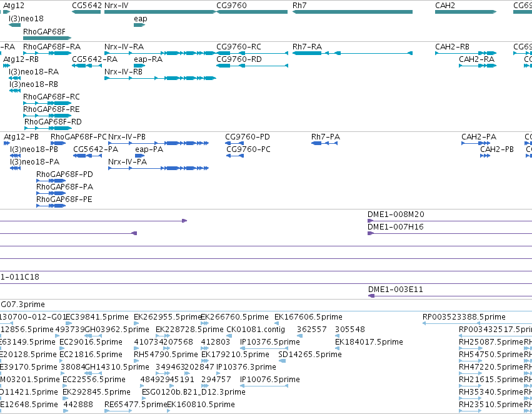532x414 pixels.
Task: Open protein Nrx-IV-PB
Action: [x=127, y=137]
